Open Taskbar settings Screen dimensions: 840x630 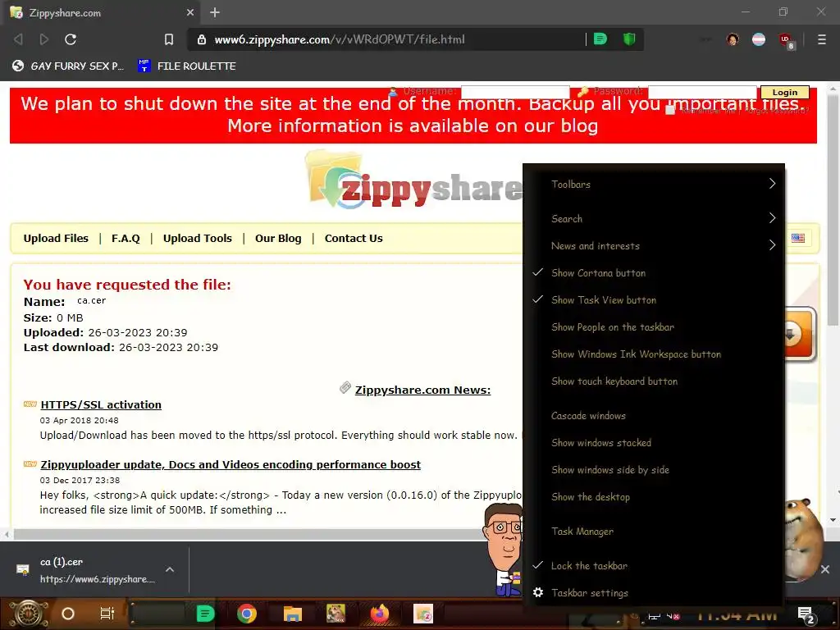[x=654, y=593]
